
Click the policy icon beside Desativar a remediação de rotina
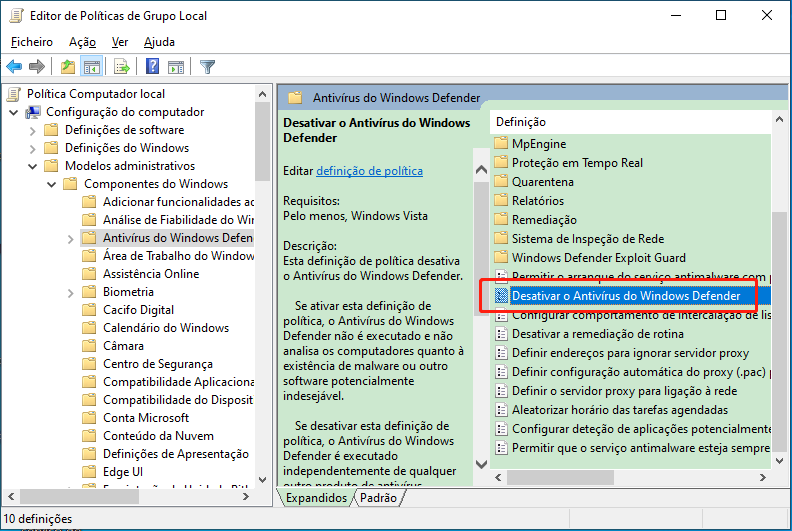point(501,334)
